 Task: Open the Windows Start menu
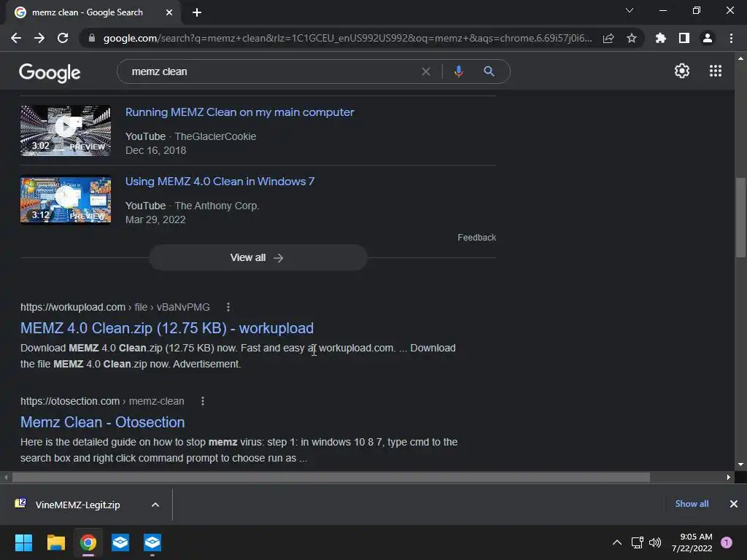(23, 542)
